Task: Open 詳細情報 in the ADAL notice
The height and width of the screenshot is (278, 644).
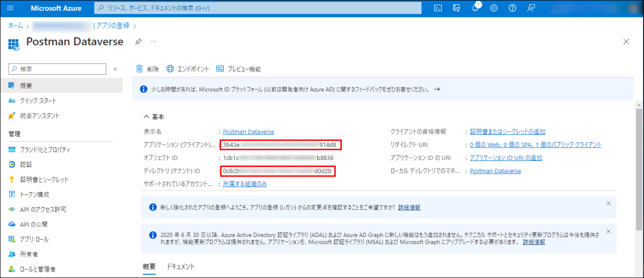Action: (534, 242)
